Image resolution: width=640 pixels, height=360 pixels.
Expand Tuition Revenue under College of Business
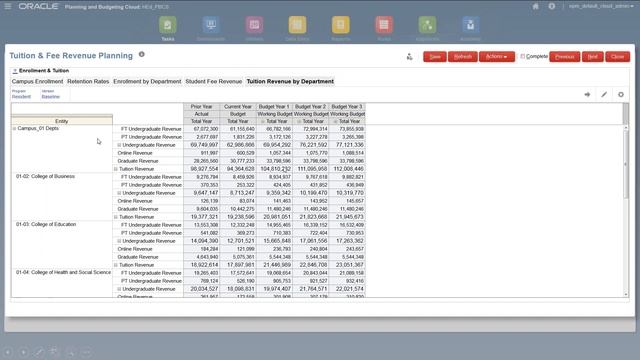tap(116, 217)
